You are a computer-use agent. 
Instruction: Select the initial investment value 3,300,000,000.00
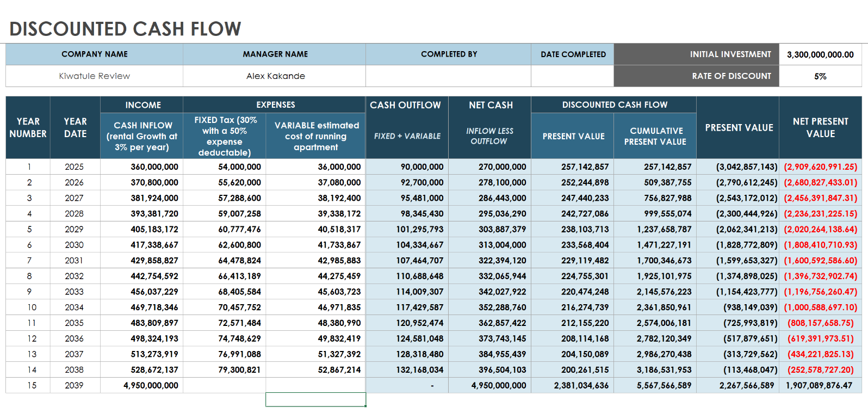pyautogui.click(x=820, y=54)
